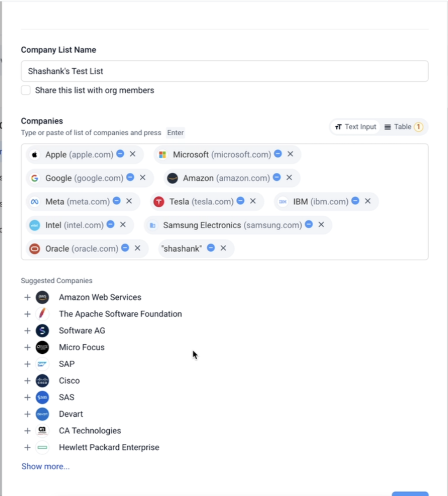448x496 pixels.
Task: Enable Share this list with org members
Action: pos(26,90)
